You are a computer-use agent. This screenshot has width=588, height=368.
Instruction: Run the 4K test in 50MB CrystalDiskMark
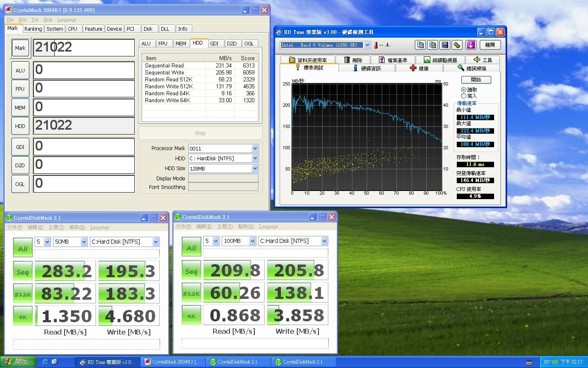[x=22, y=316]
